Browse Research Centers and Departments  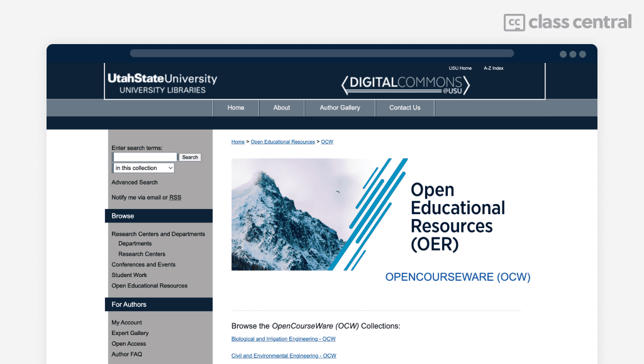coord(158,234)
